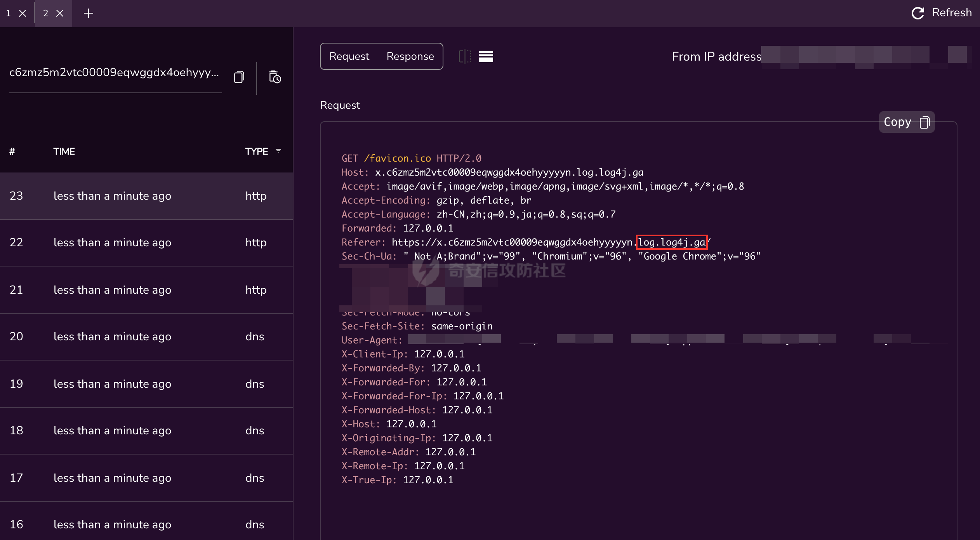Open interaction row 16 dns
980x540 pixels.
(x=146, y=521)
